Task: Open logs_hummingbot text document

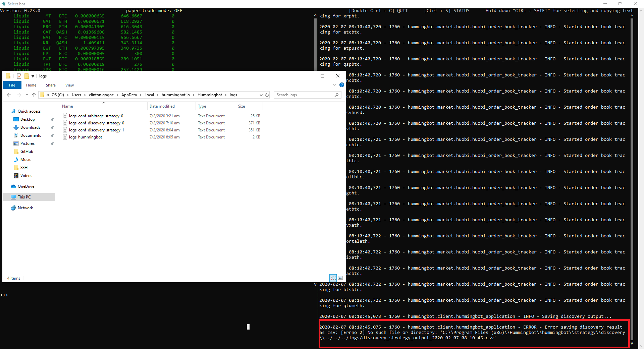Action: pos(86,137)
